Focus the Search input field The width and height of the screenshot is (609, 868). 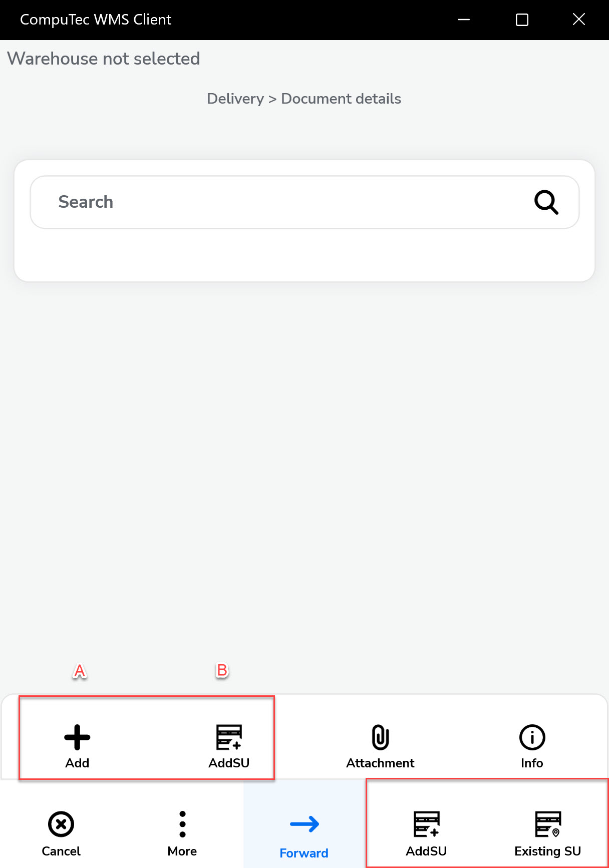[280, 202]
